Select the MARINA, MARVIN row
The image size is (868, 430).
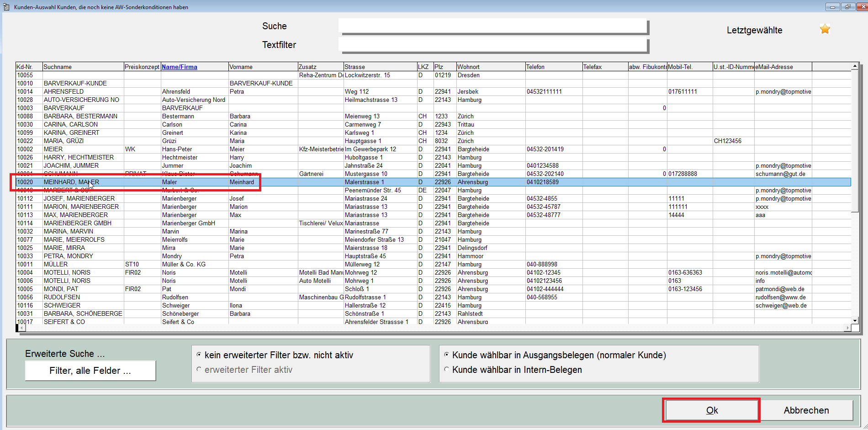433,231
